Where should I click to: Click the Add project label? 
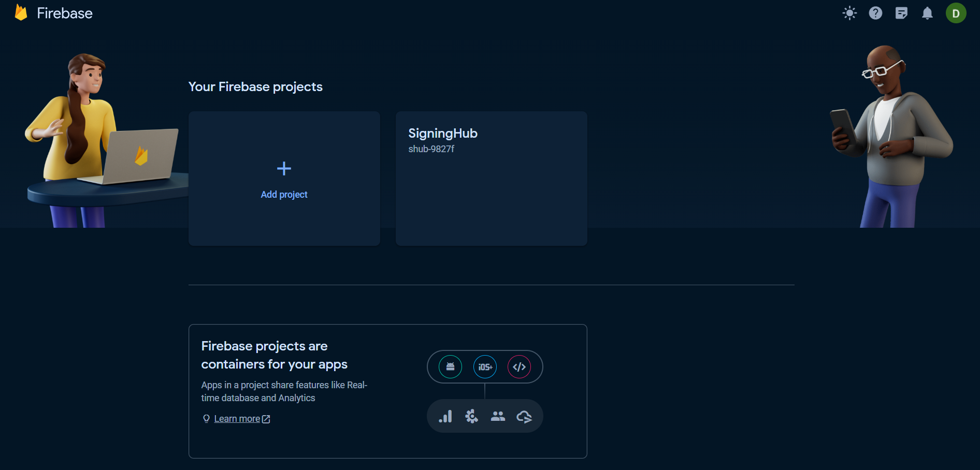pyautogui.click(x=284, y=195)
